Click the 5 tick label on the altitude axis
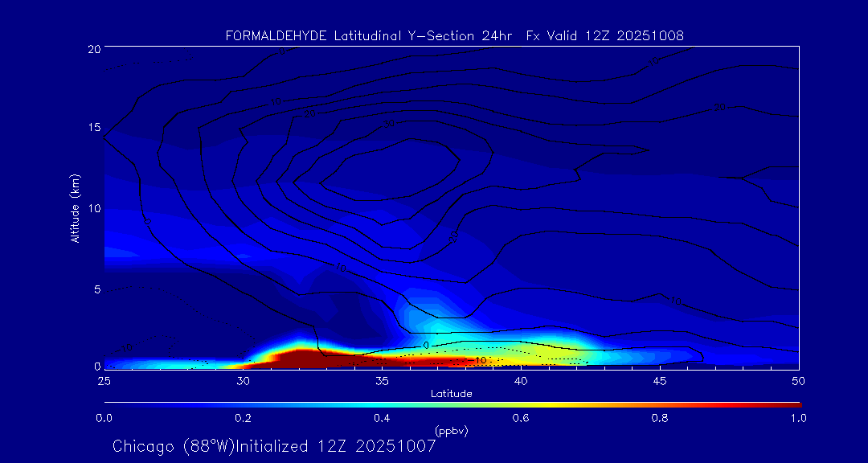The width and height of the screenshot is (868, 463). 96,289
